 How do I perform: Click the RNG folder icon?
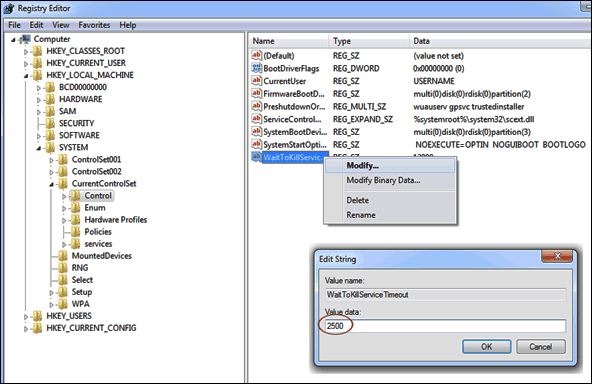(x=63, y=268)
